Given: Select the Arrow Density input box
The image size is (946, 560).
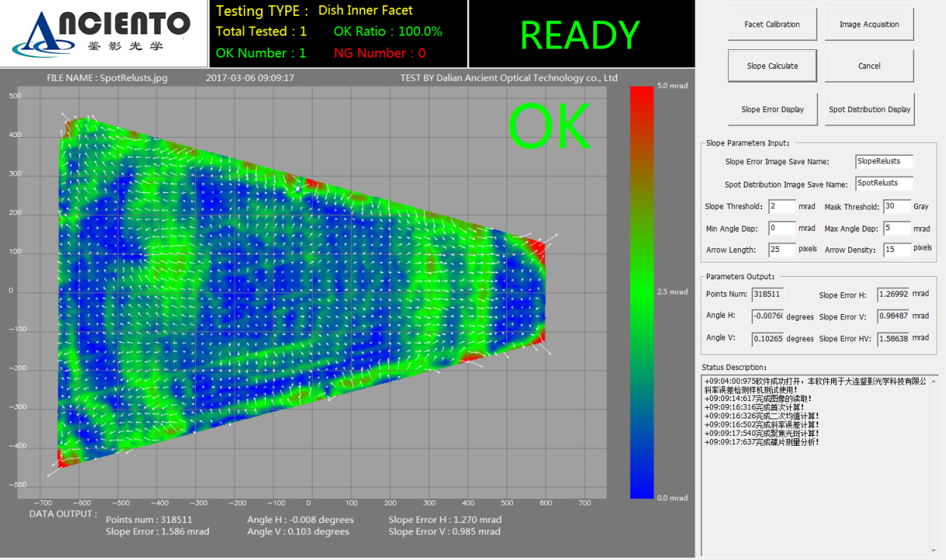Looking at the screenshot, I should click(896, 250).
